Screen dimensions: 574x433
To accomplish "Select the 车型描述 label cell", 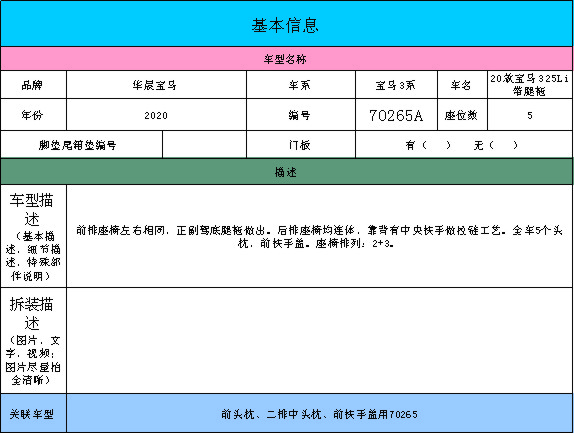I will (33, 236).
